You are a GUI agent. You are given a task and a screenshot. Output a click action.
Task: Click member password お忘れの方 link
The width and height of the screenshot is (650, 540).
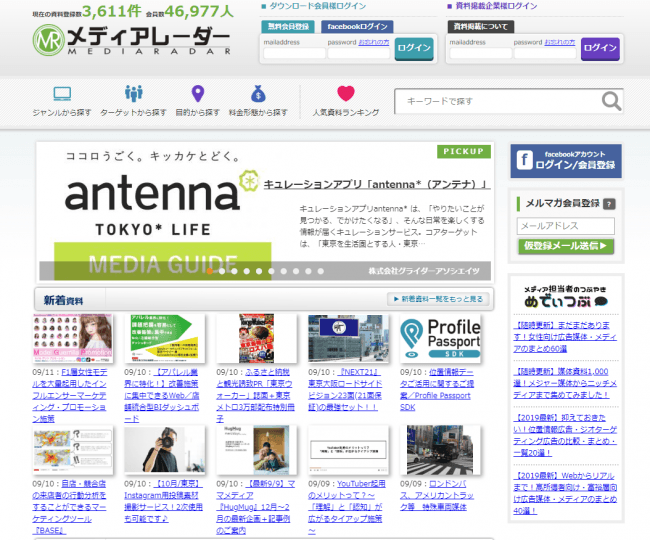pyautogui.click(x=374, y=42)
